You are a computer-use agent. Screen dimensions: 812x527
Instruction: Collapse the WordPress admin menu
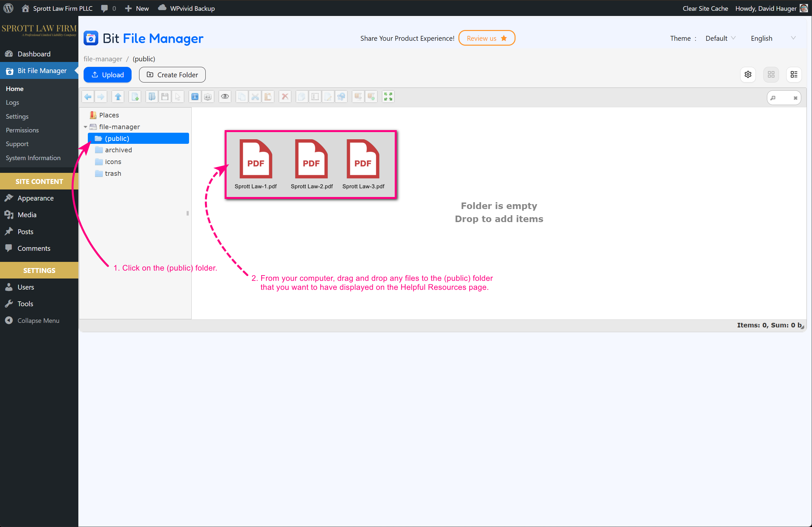pos(38,321)
